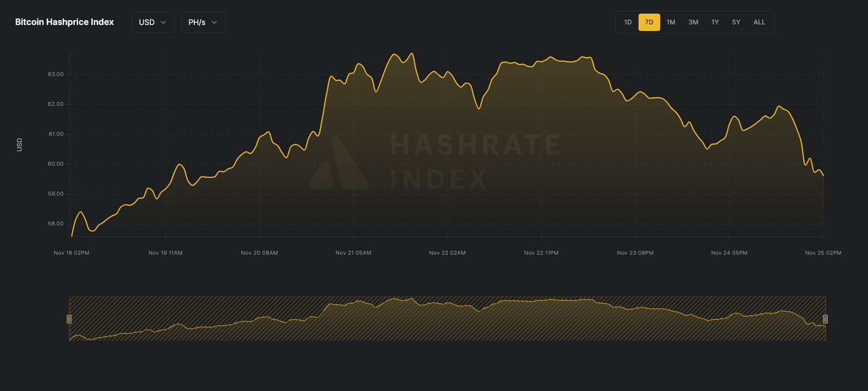
Task: Click the Nov 23 08PM axis label
Action: 635,253
